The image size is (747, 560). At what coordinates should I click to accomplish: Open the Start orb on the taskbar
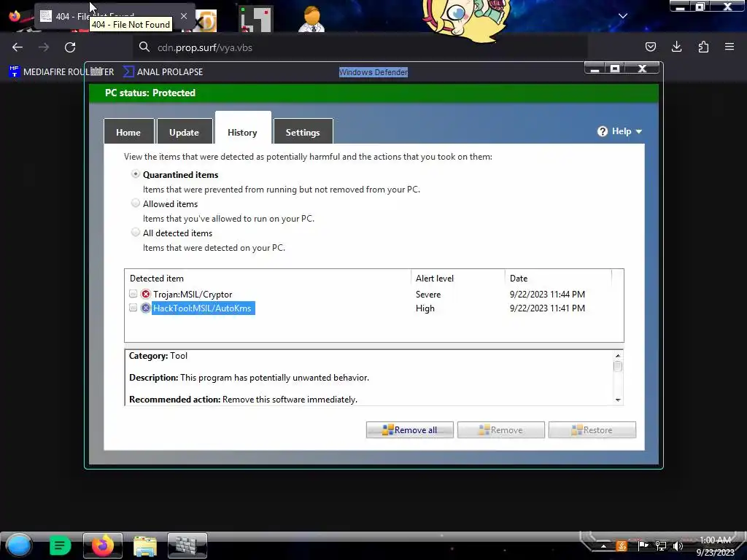click(19, 545)
